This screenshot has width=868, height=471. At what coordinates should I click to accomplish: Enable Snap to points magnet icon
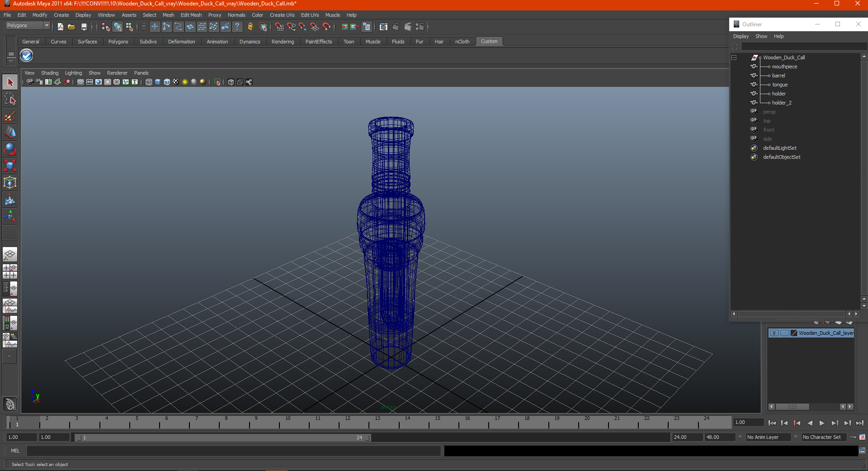[302, 27]
